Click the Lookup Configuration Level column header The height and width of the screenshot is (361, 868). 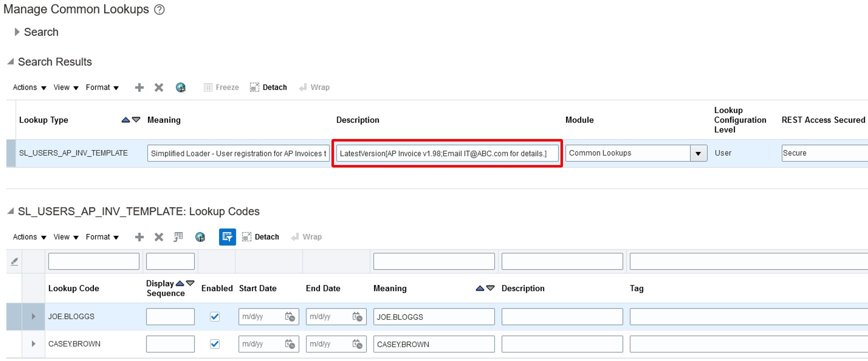[x=740, y=120]
